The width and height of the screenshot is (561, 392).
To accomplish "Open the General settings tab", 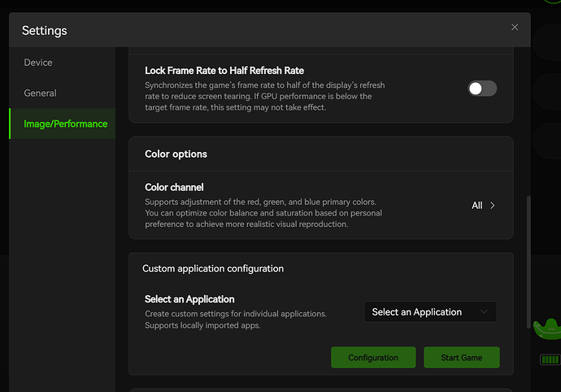I will (x=62, y=93).
